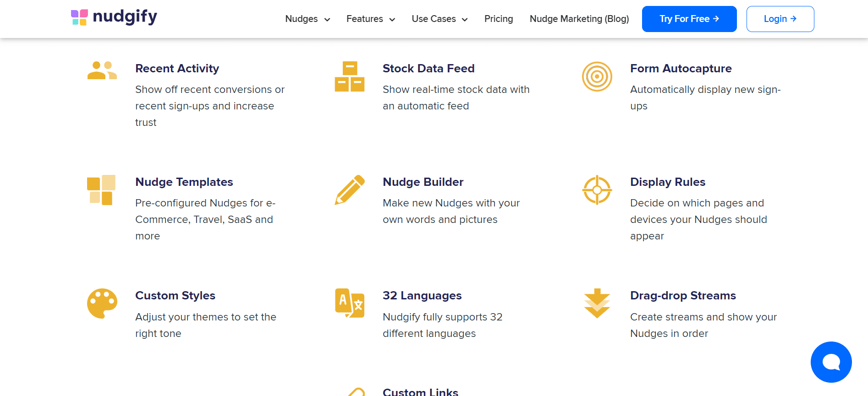The image size is (868, 396).
Task: Click the Custom Links heading
Action: coord(420,392)
